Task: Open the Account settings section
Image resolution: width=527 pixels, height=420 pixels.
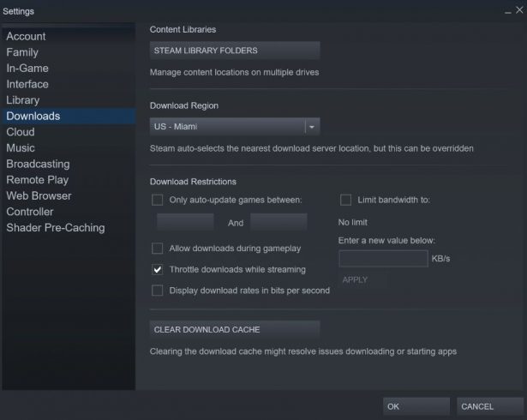Action: pyautogui.click(x=26, y=36)
